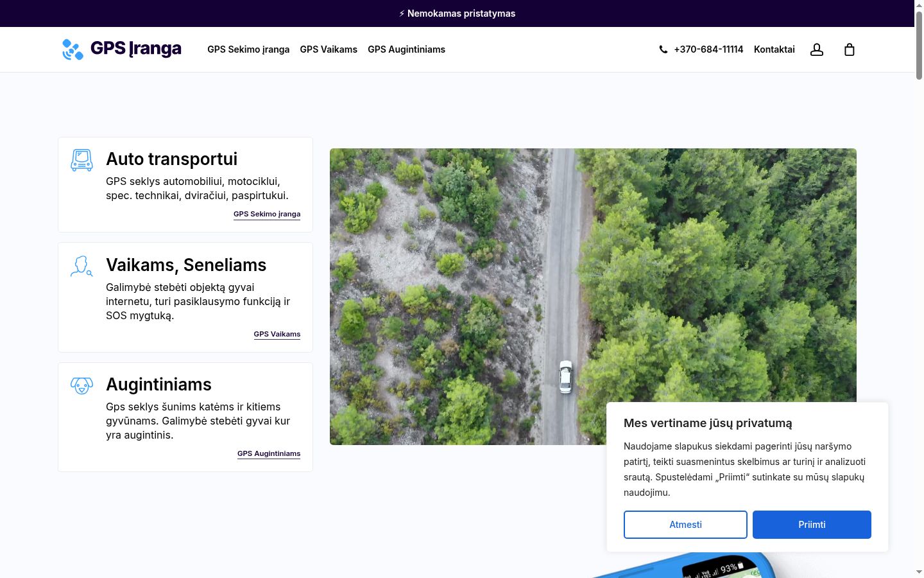Follow the GPS Sekimo įranga link in the Auto card
The height and width of the screenshot is (578, 924).
(x=267, y=215)
